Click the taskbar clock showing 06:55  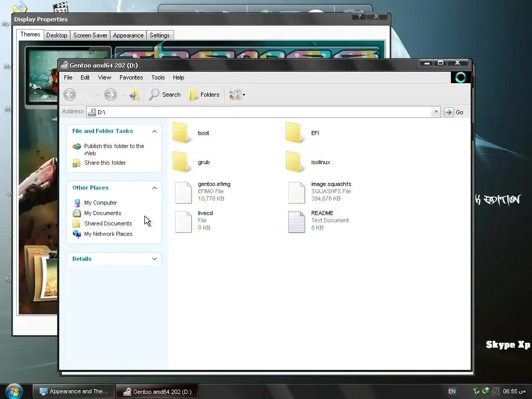pos(514,391)
